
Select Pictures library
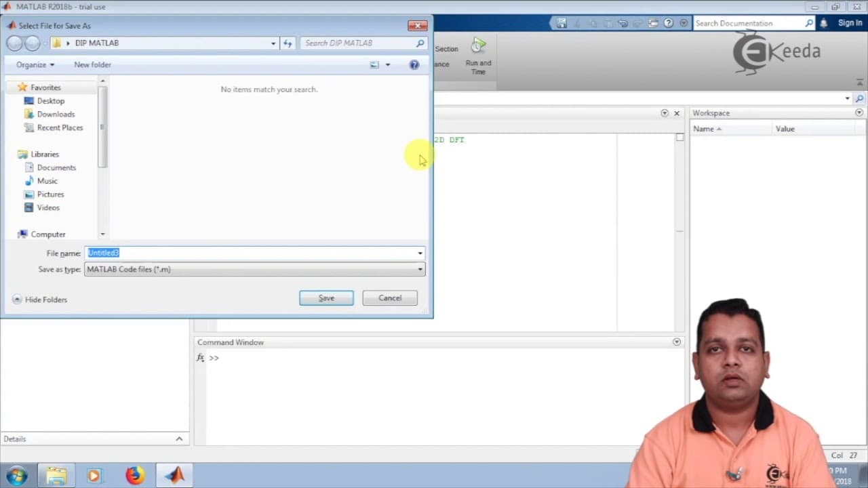[50, 195]
